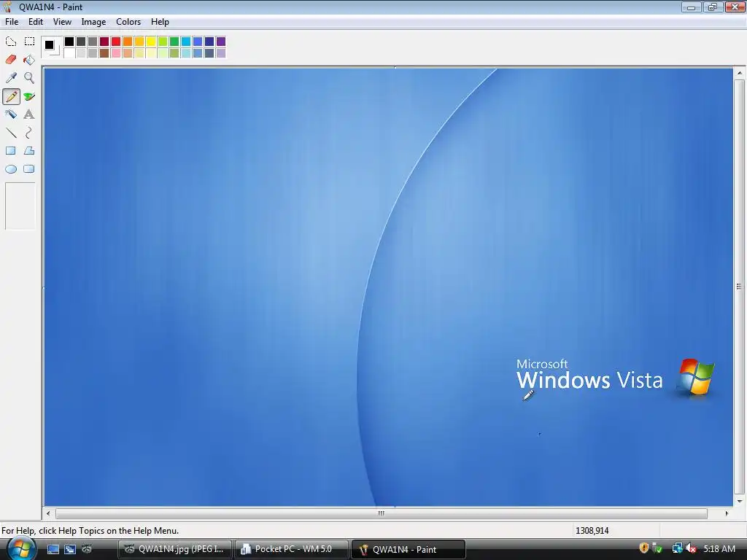This screenshot has width=747, height=560.
Task: Pick the pink color swatch
Action: (x=116, y=52)
